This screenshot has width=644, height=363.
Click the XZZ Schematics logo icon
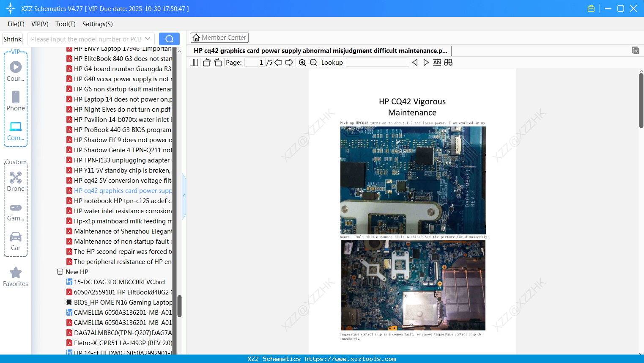(11, 8)
